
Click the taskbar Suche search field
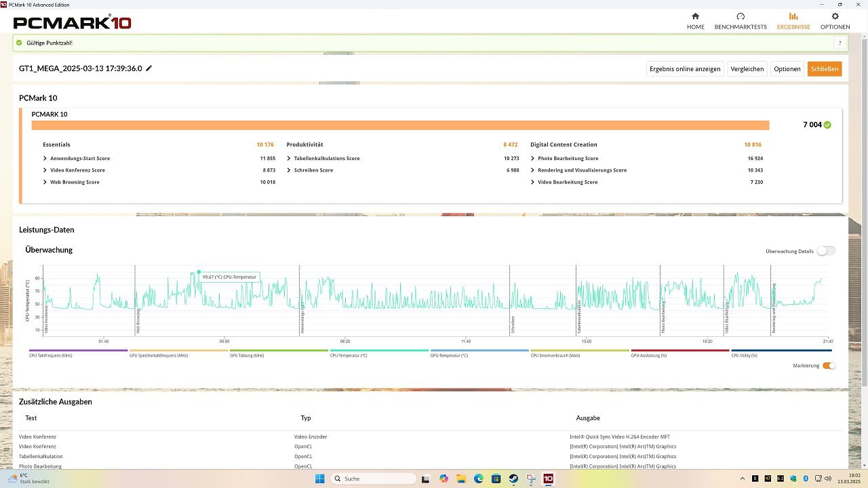coord(373,479)
